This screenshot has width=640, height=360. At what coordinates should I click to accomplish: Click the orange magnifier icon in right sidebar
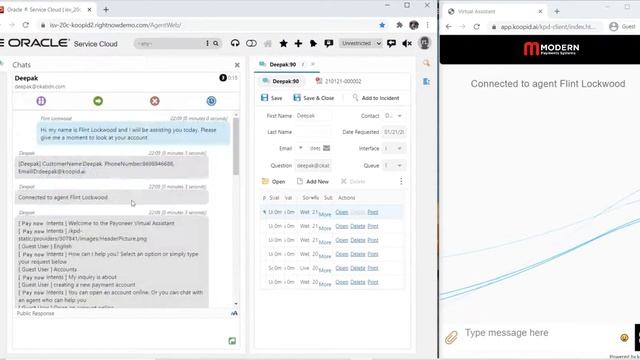[x=426, y=63]
